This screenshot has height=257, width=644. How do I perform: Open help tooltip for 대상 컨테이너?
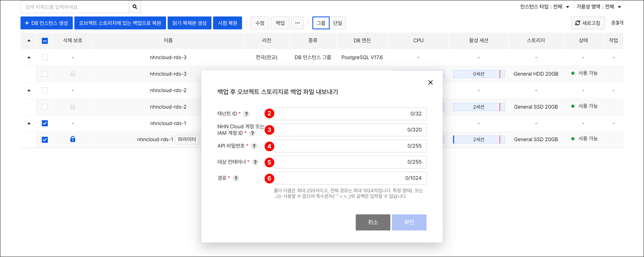pyautogui.click(x=255, y=162)
